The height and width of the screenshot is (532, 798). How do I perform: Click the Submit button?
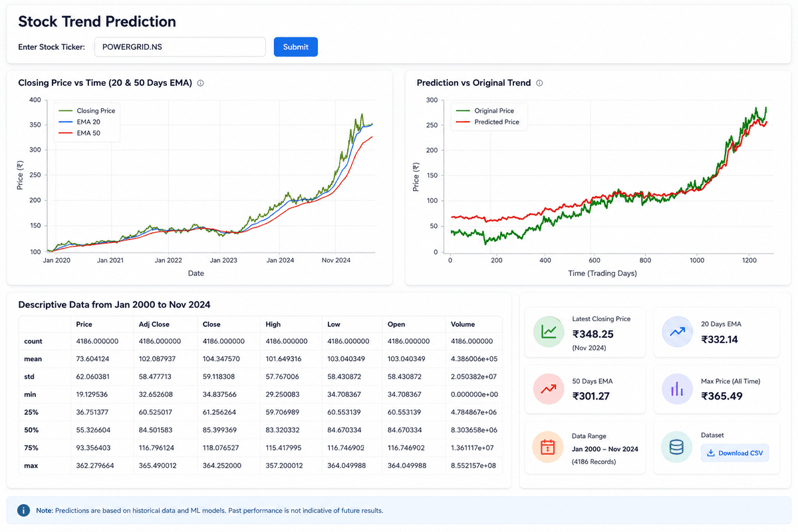coord(296,47)
